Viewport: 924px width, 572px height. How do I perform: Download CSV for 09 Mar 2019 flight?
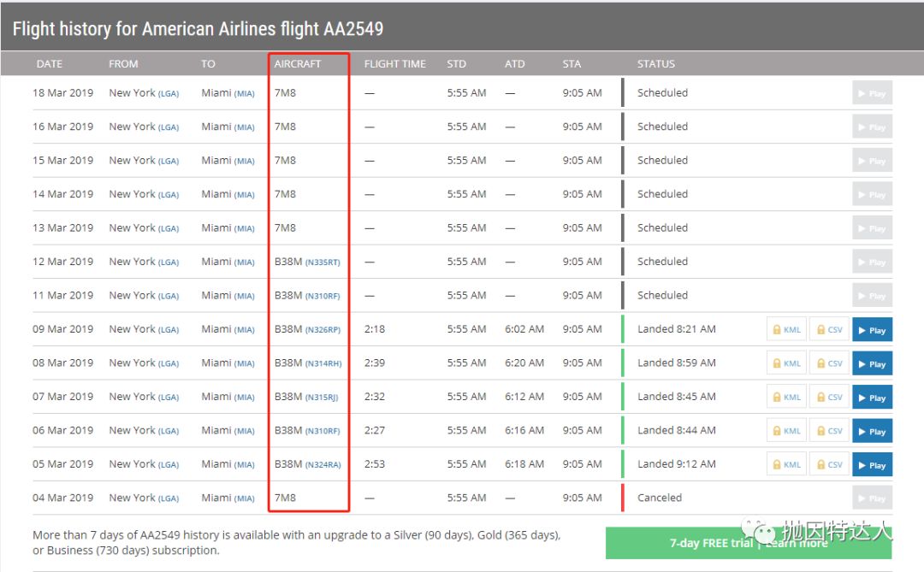pos(830,330)
